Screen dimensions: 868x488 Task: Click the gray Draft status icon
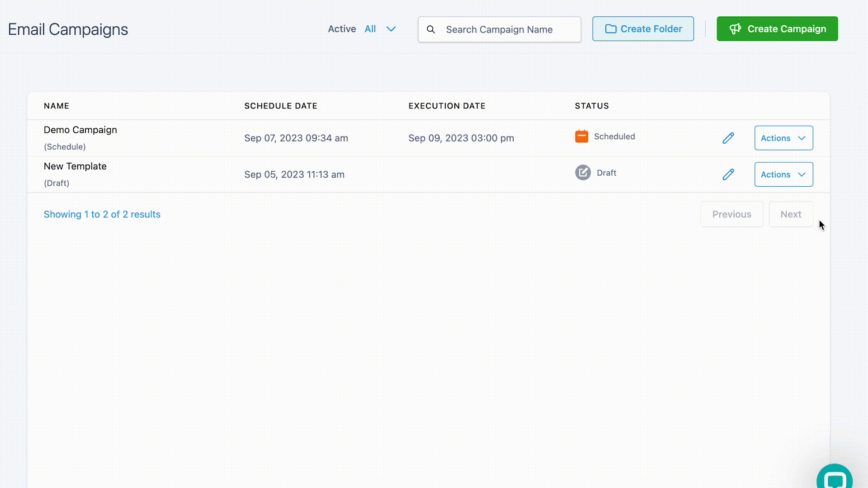[583, 173]
